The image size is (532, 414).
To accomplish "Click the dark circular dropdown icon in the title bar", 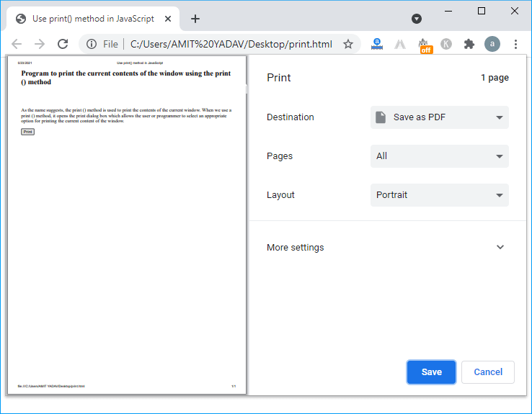I will [417, 19].
